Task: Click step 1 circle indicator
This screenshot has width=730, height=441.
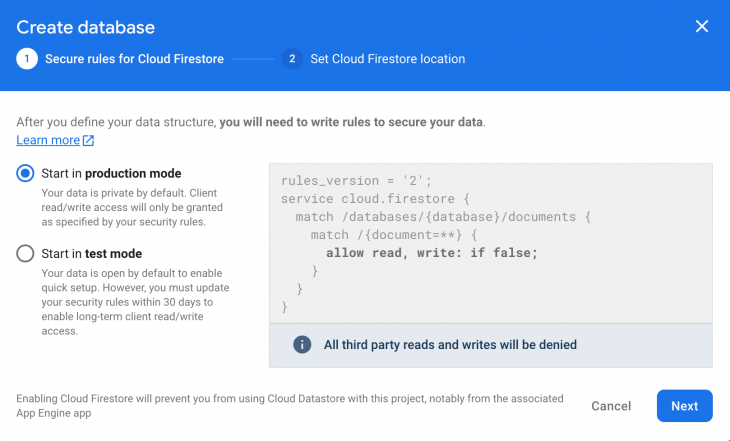Action: point(27,59)
